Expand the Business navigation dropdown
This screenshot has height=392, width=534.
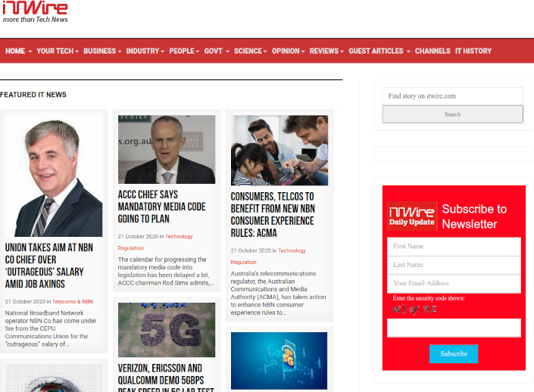coord(102,51)
